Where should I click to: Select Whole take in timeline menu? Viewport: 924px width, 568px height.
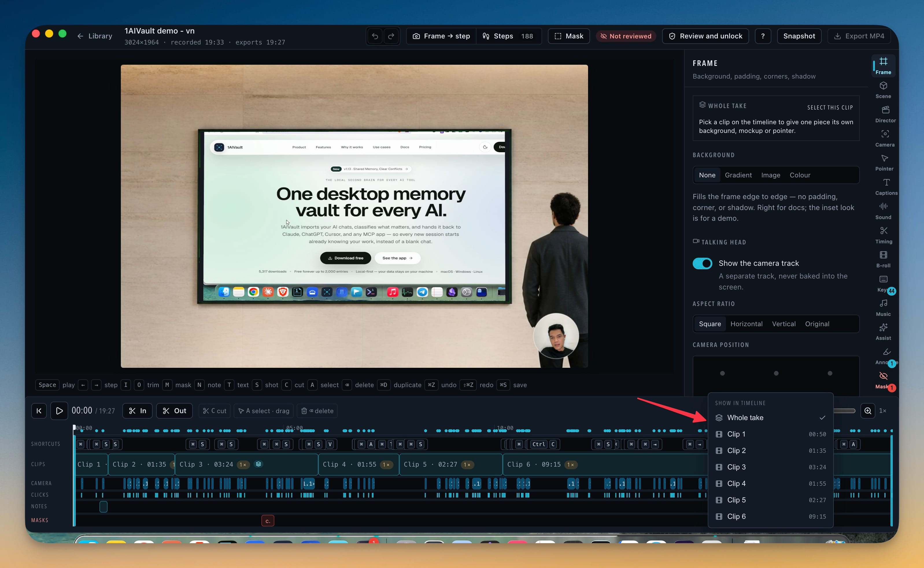pos(770,417)
